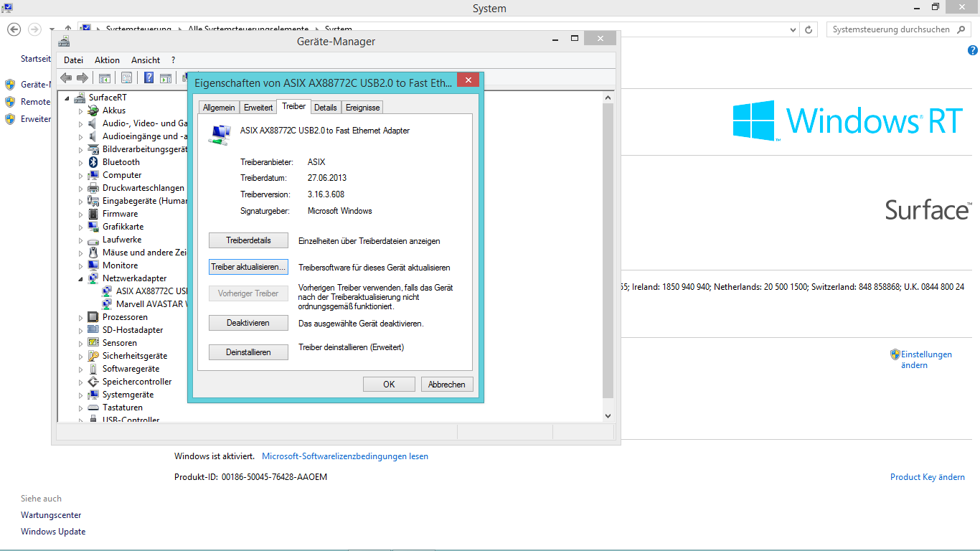Viewport: 980px width, 551px height.
Task: Click the Deinstallieren button
Action: point(249,352)
